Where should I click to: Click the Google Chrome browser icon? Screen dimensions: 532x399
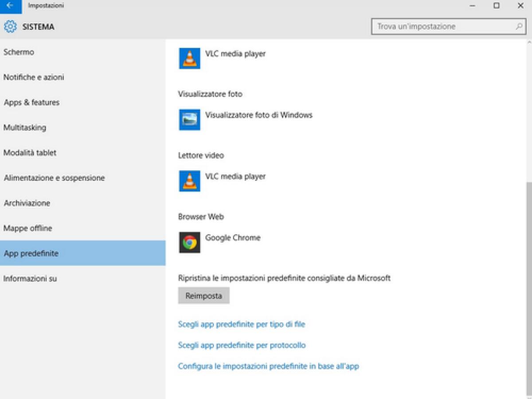click(189, 243)
